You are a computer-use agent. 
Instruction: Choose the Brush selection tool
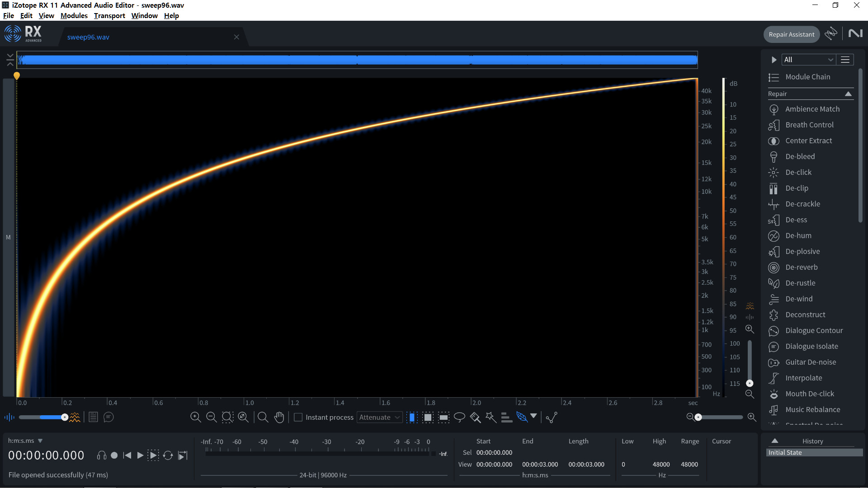pyautogui.click(x=475, y=417)
